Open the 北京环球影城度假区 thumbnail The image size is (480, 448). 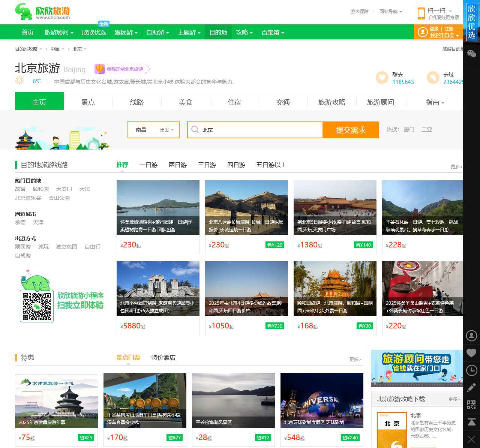pyautogui.click(x=322, y=400)
